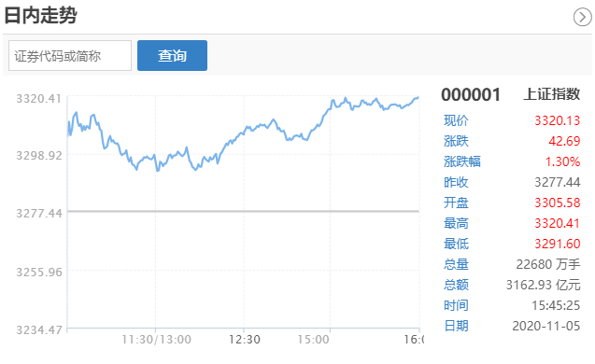Click the gray 3277.44 previous-close baseline

click(x=243, y=211)
